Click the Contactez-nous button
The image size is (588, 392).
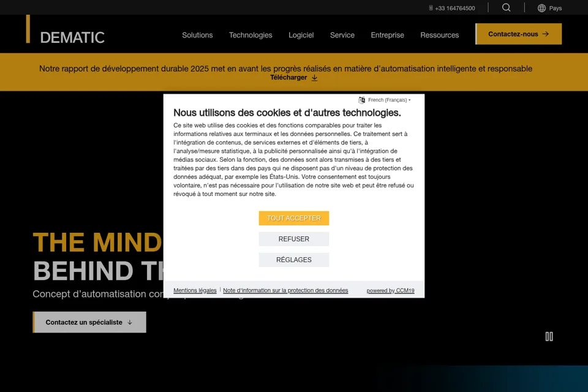[x=519, y=34]
